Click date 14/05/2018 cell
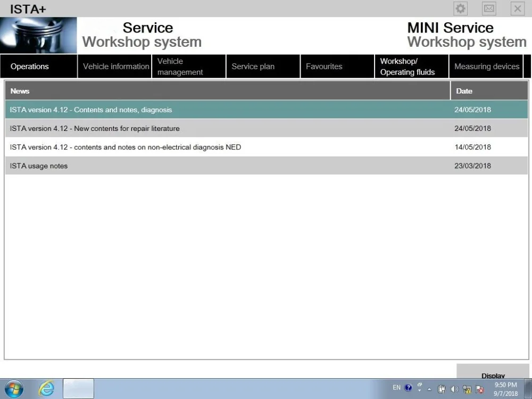532x399 pixels. pyautogui.click(x=472, y=147)
